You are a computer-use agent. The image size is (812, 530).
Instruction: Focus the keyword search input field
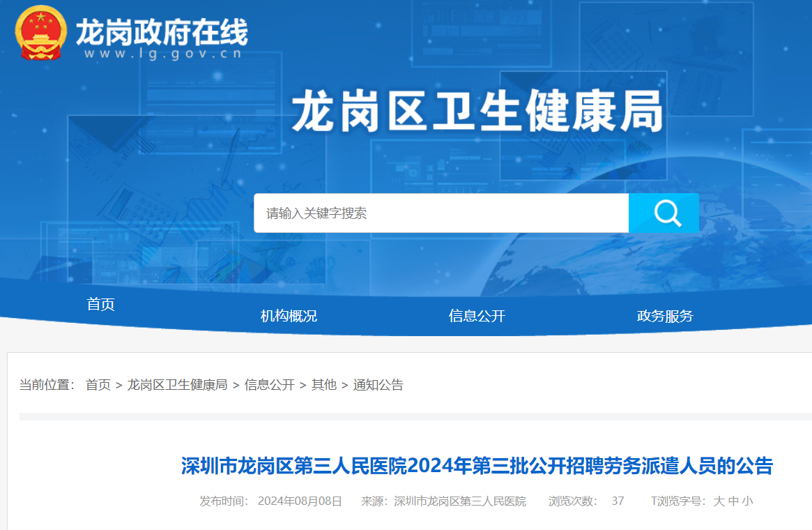click(x=441, y=213)
